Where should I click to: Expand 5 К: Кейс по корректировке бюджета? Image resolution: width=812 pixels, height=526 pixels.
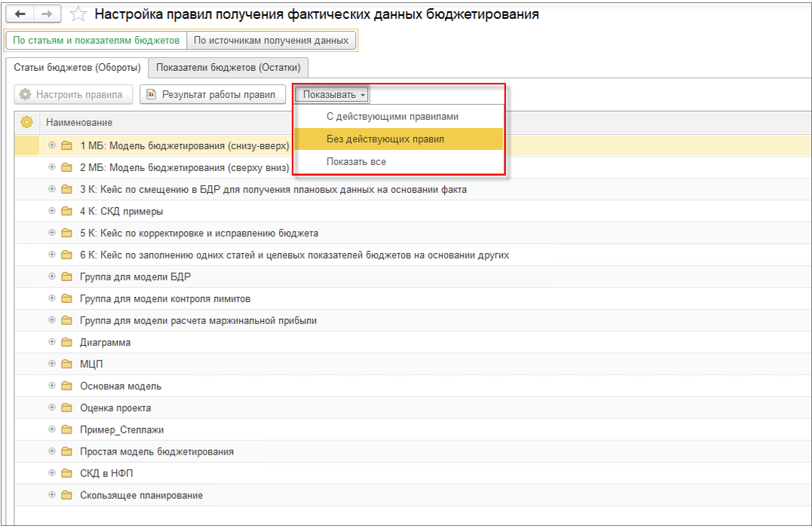[52, 232]
